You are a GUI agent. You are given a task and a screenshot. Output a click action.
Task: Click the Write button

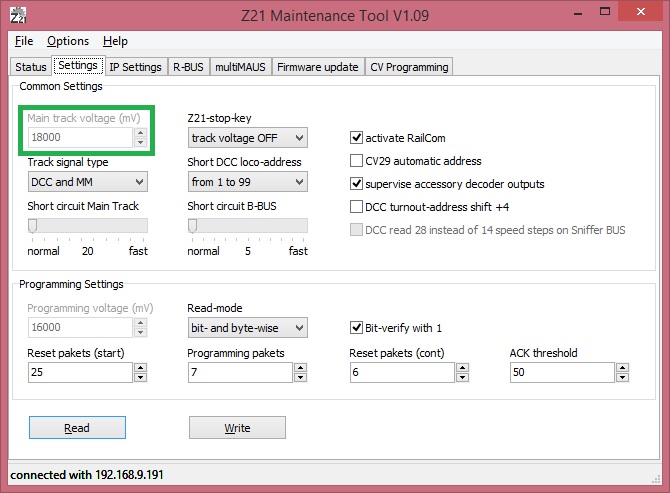point(237,428)
